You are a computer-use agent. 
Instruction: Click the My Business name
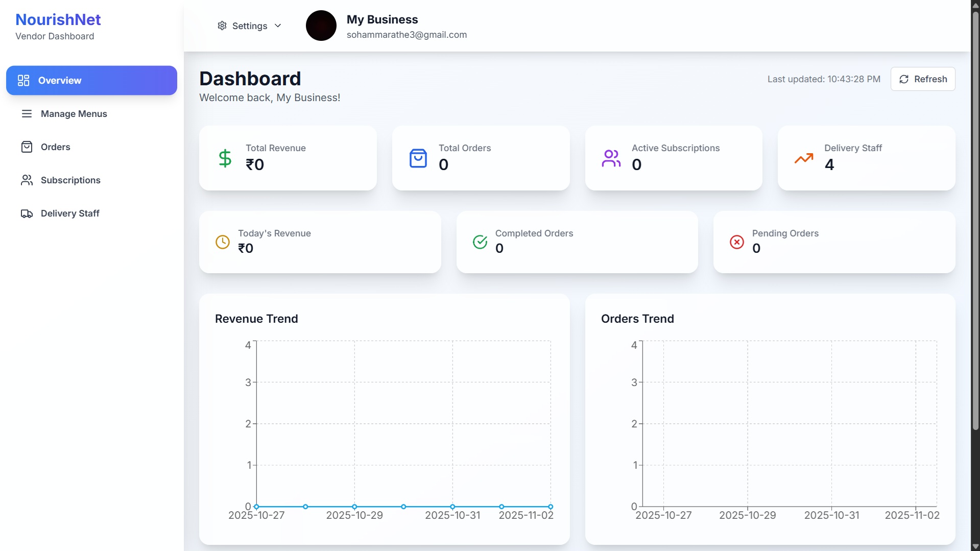382,19
